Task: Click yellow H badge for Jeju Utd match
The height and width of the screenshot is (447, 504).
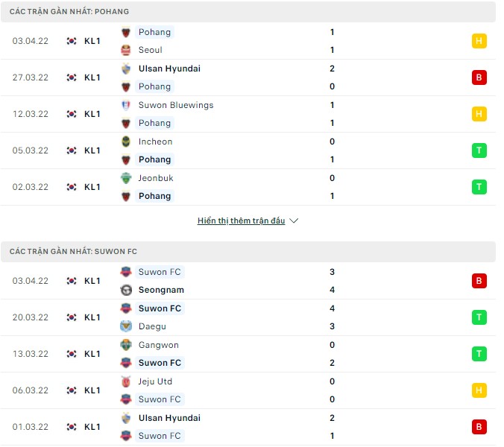Action: coord(479,390)
